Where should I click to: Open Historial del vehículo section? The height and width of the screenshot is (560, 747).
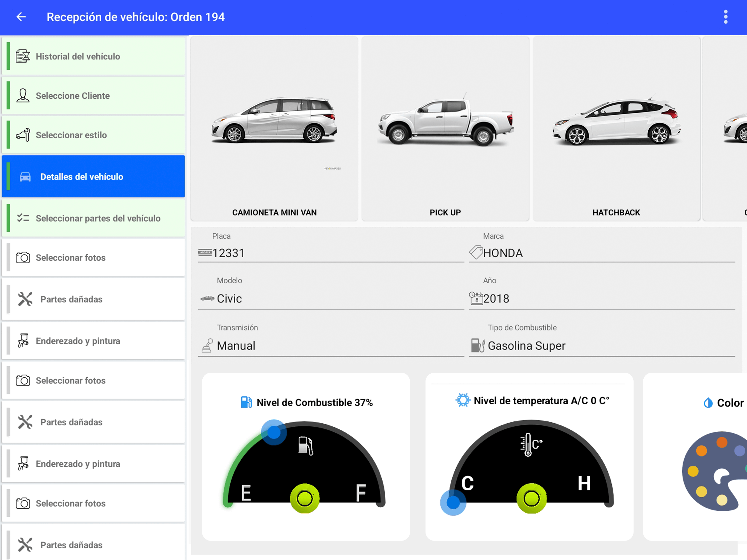[x=93, y=56]
